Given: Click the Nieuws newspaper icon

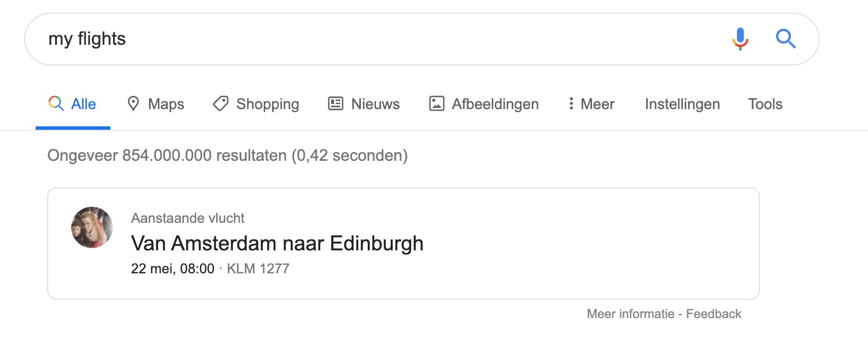Looking at the screenshot, I should [336, 104].
